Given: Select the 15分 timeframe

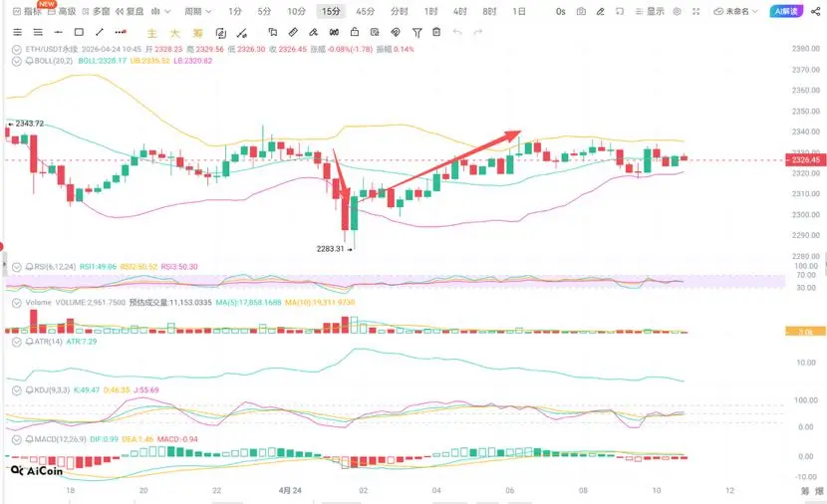Looking at the screenshot, I should tap(331, 11).
